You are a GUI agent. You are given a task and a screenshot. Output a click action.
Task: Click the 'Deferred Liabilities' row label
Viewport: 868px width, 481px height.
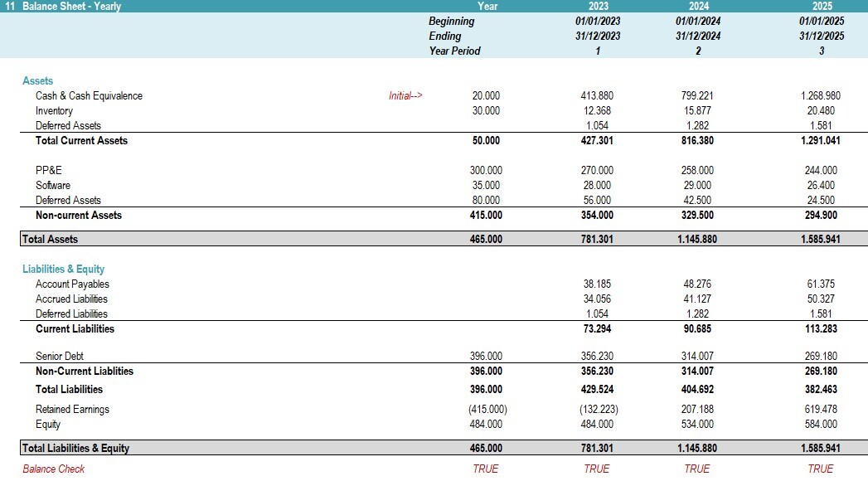71,313
